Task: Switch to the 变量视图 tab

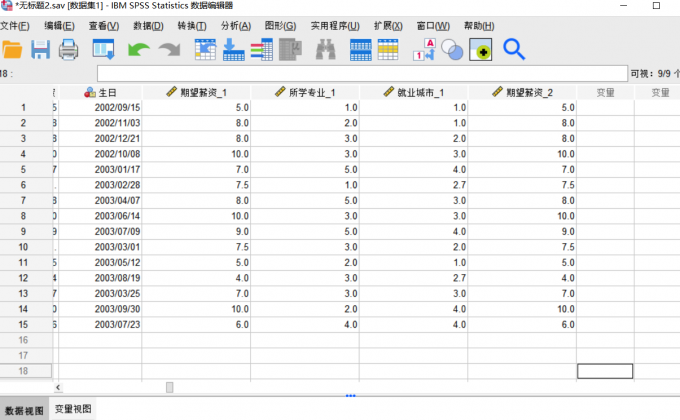Action: 73,409
